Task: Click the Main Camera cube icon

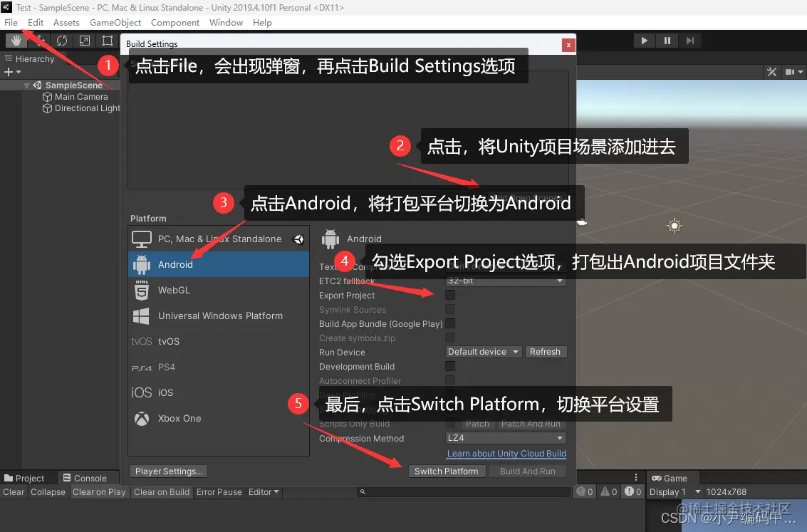Action: coord(47,97)
